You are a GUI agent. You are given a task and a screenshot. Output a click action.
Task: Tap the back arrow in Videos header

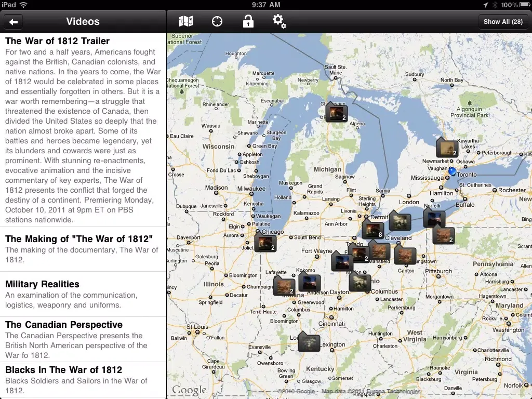[14, 22]
